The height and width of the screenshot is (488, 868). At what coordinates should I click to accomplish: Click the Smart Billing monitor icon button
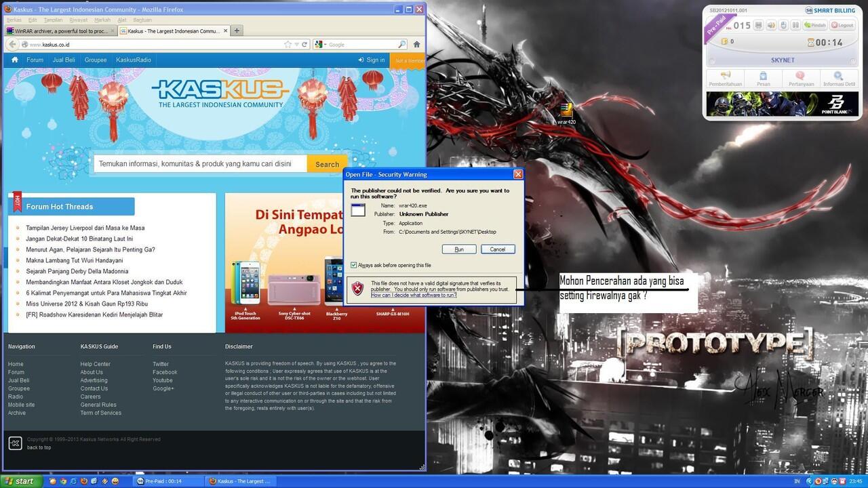tap(759, 25)
